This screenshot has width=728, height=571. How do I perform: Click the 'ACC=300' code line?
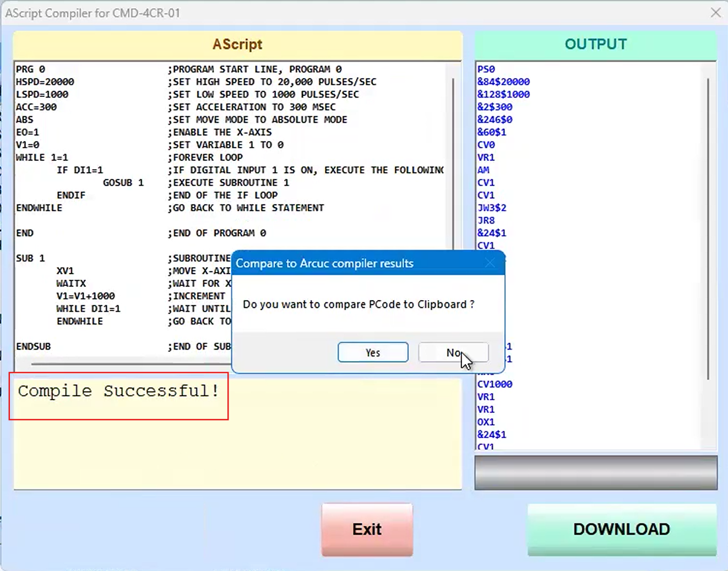click(36, 107)
